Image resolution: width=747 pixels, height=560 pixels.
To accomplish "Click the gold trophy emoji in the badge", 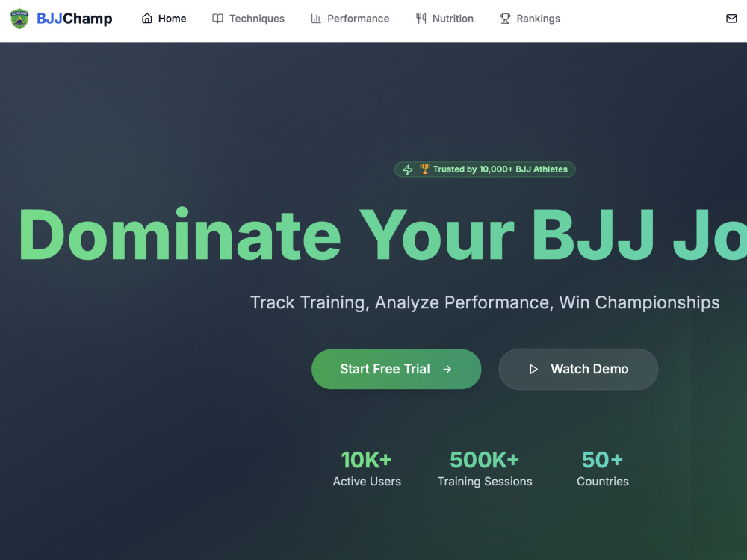I will tap(424, 169).
